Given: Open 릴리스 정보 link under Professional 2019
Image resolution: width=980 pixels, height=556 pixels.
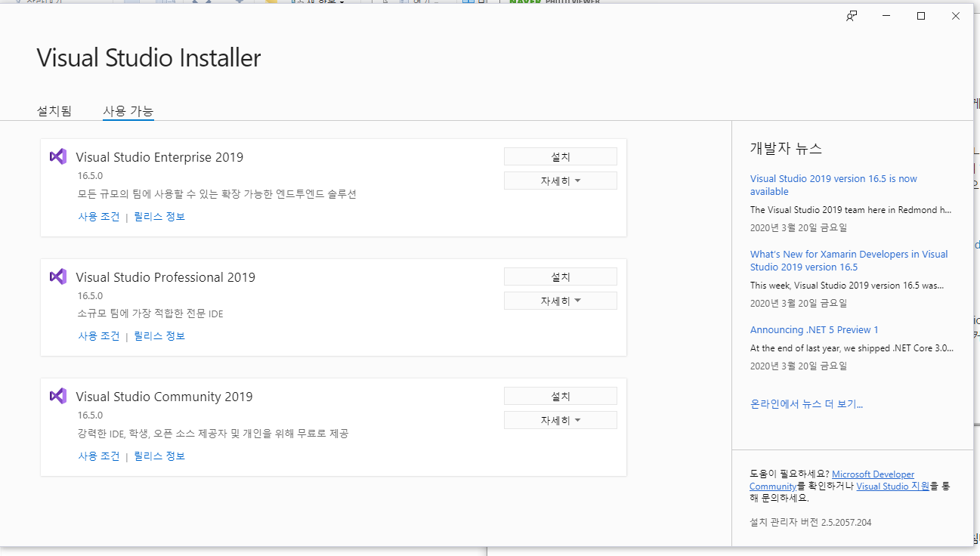Looking at the screenshot, I should (x=159, y=336).
